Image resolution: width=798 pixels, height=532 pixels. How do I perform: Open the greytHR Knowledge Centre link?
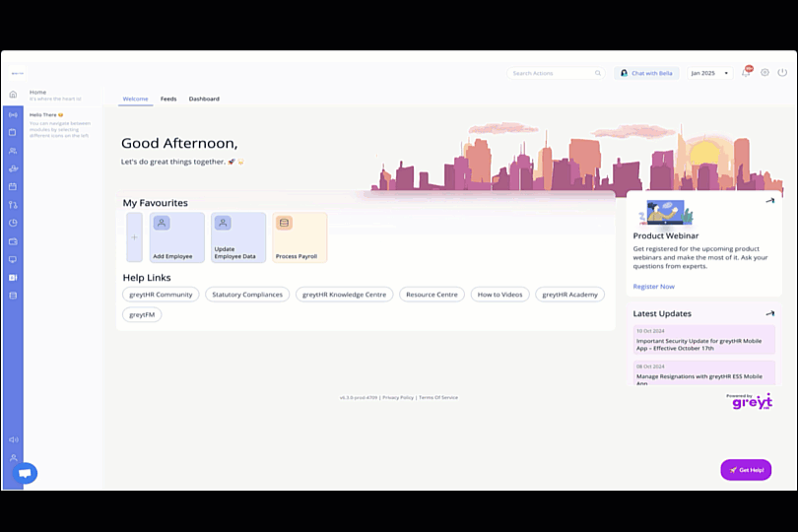point(345,295)
